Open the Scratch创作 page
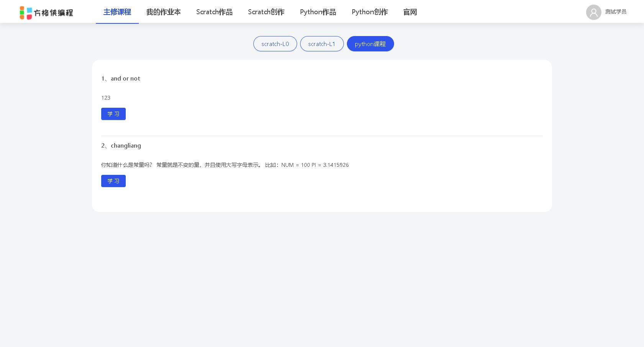The width and height of the screenshot is (644, 347). pyautogui.click(x=266, y=12)
